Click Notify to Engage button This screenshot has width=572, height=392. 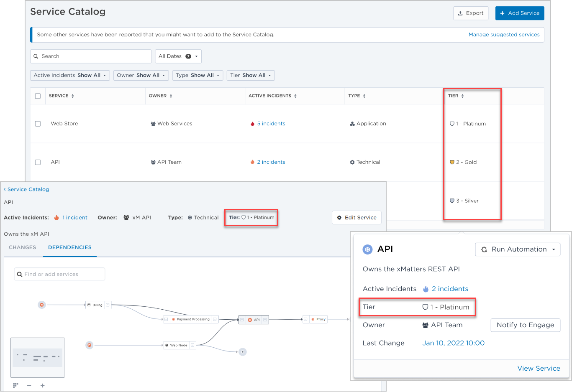[x=525, y=325]
